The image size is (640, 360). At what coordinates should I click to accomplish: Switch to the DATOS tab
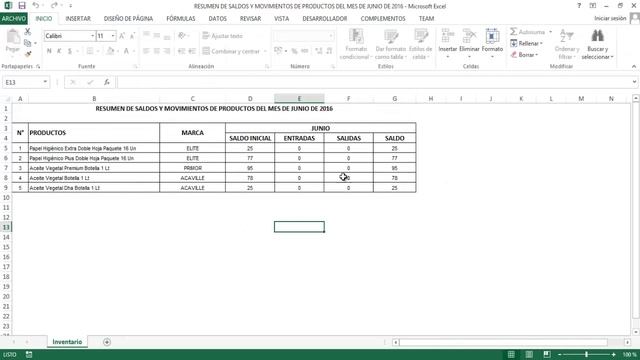[x=218, y=19]
